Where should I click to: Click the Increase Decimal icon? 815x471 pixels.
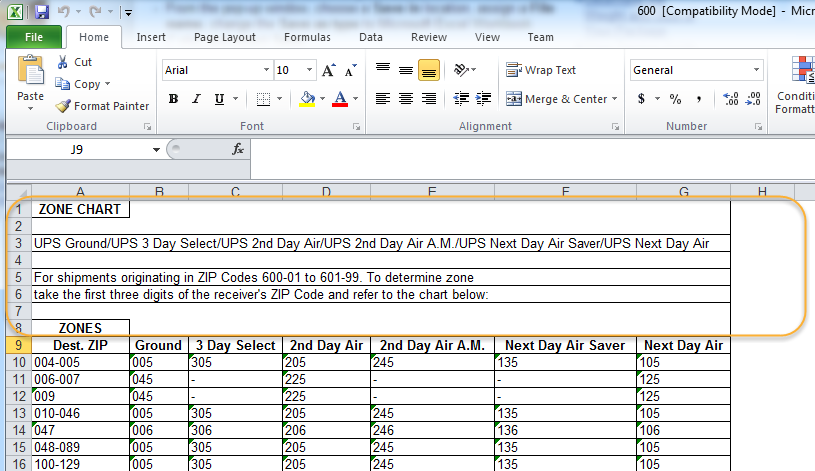730,99
